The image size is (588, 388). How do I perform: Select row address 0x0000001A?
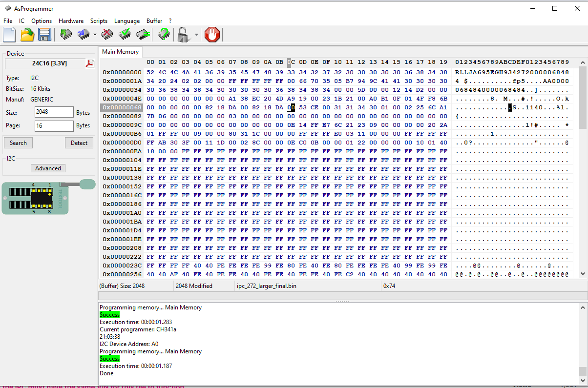pyautogui.click(x=122, y=81)
